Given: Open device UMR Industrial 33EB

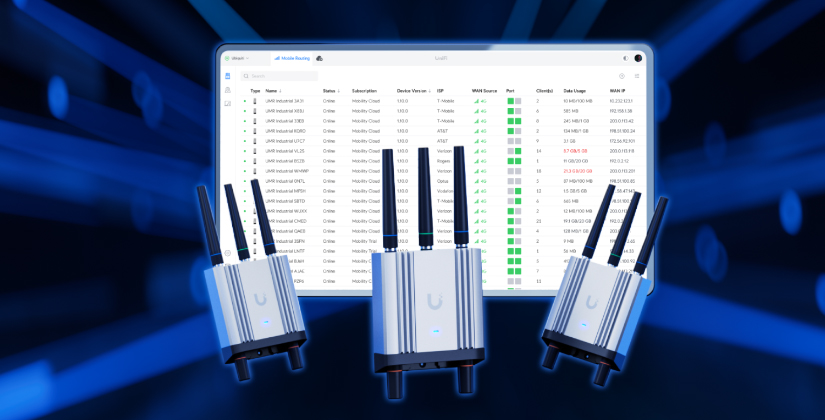Looking at the screenshot, I should click(285, 121).
